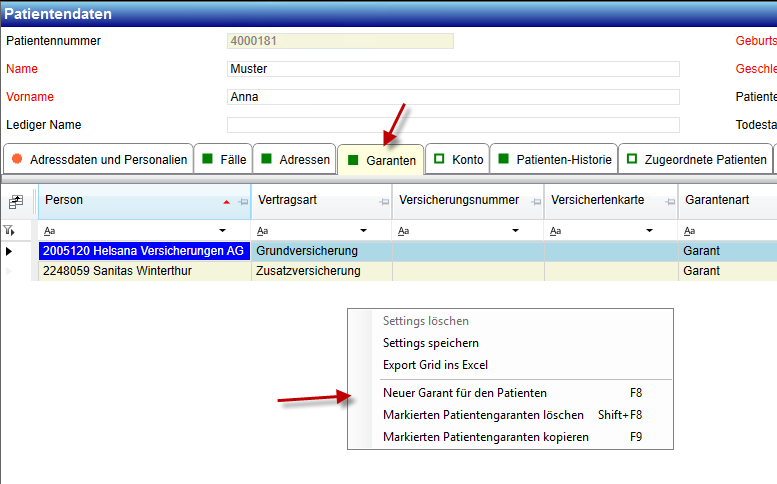Click the Vorname field containing Anna
The width and height of the screenshot is (777, 484).
[x=453, y=97]
